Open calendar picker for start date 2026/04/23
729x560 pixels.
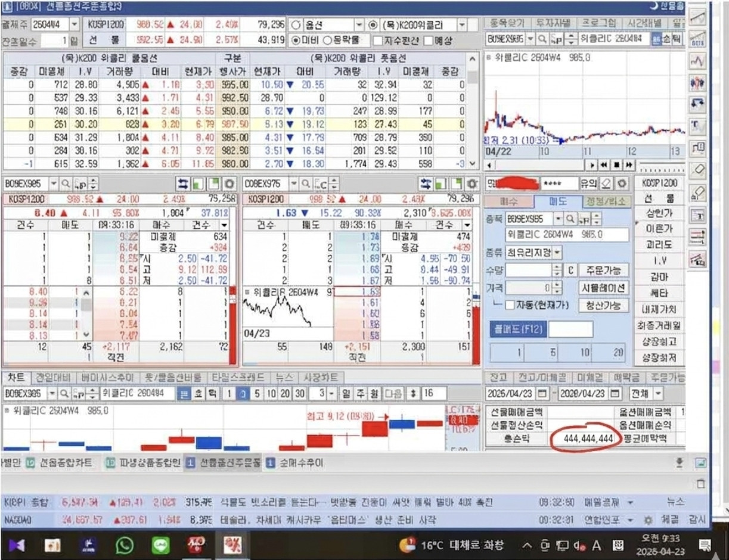click(x=542, y=394)
